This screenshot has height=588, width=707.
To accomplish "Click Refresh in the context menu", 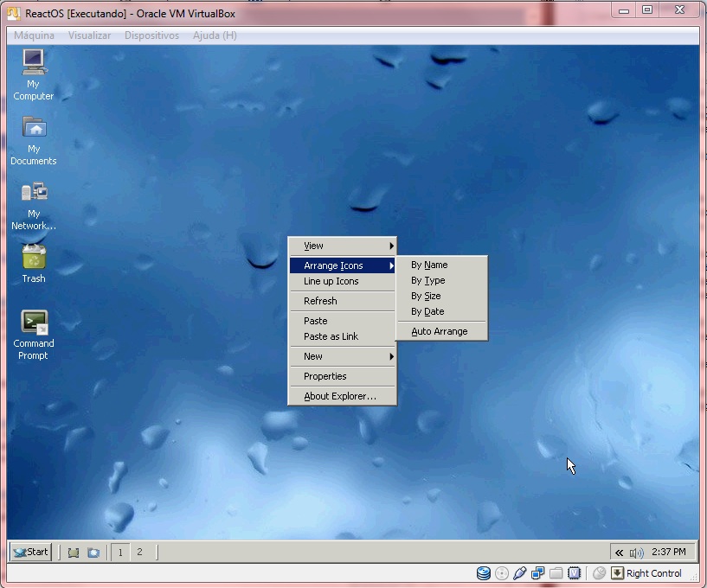I will pos(343,301).
